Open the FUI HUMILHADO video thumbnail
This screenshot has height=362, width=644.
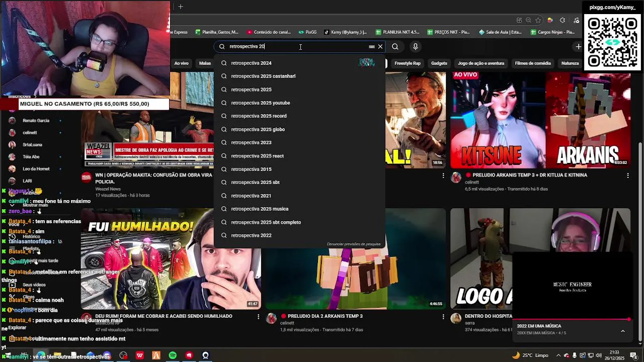pyautogui.click(x=171, y=259)
